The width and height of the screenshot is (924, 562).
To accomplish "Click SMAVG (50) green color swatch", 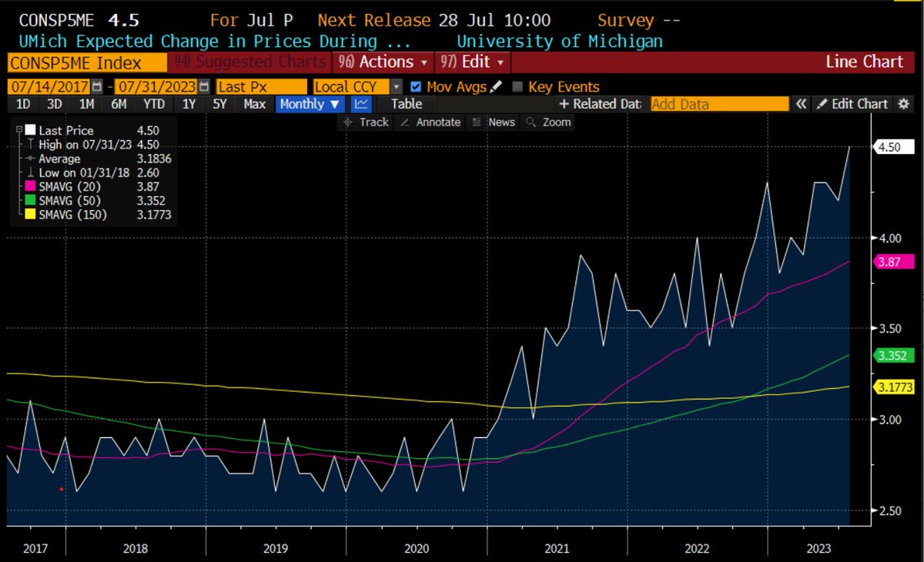I will click(x=29, y=201).
